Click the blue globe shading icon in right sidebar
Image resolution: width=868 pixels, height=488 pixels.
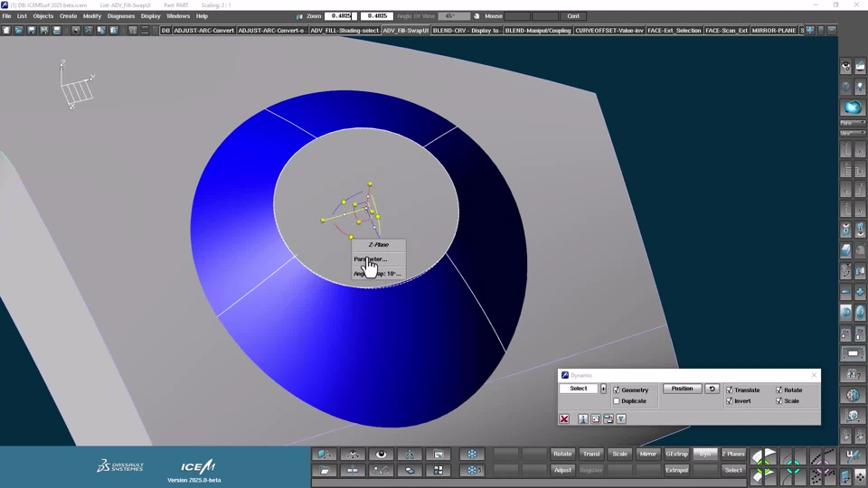click(x=853, y=108)
